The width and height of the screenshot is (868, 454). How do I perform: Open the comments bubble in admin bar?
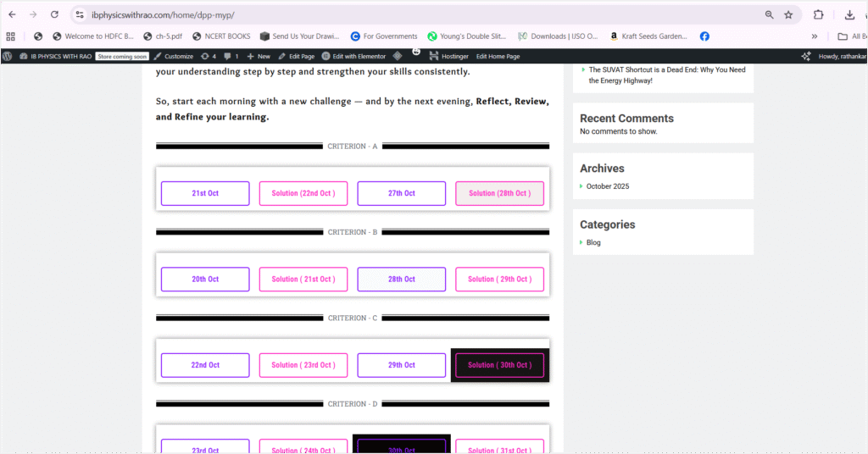click(x=231, y=56)
